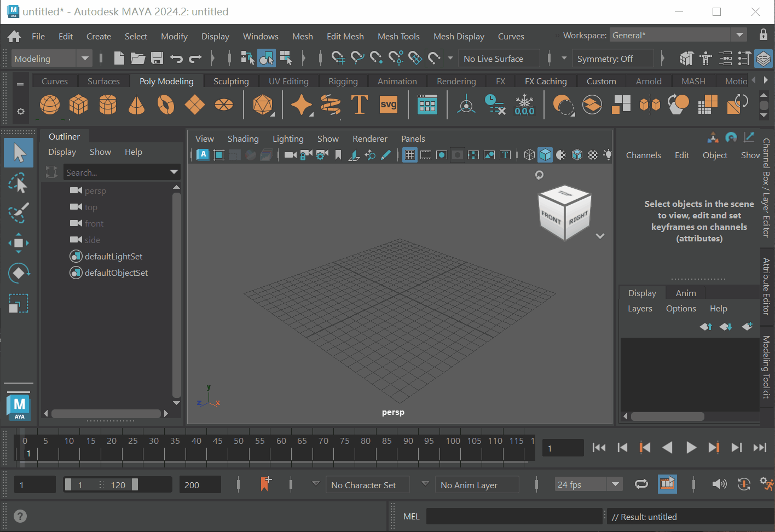Click the Save Scene floppy icon

tap(157, 58)
